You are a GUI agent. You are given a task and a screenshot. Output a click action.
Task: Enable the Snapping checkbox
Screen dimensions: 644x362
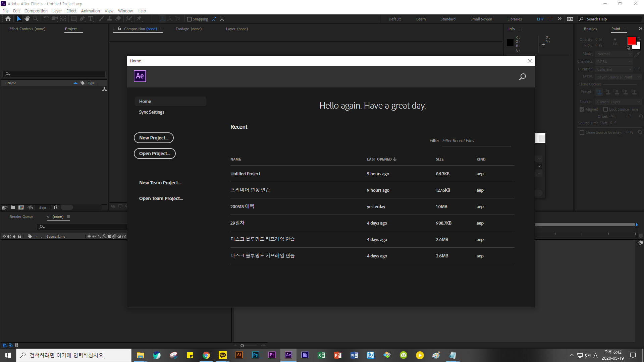pyautogui.click(x=189, y=19)
